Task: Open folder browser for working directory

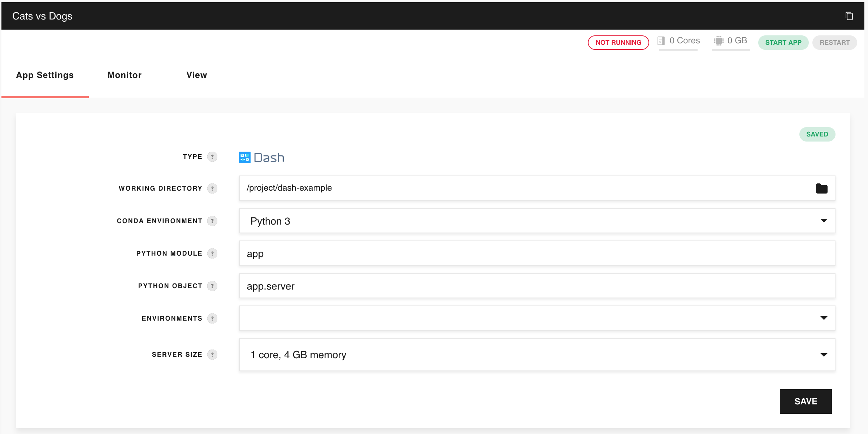Action: [821, 188]
